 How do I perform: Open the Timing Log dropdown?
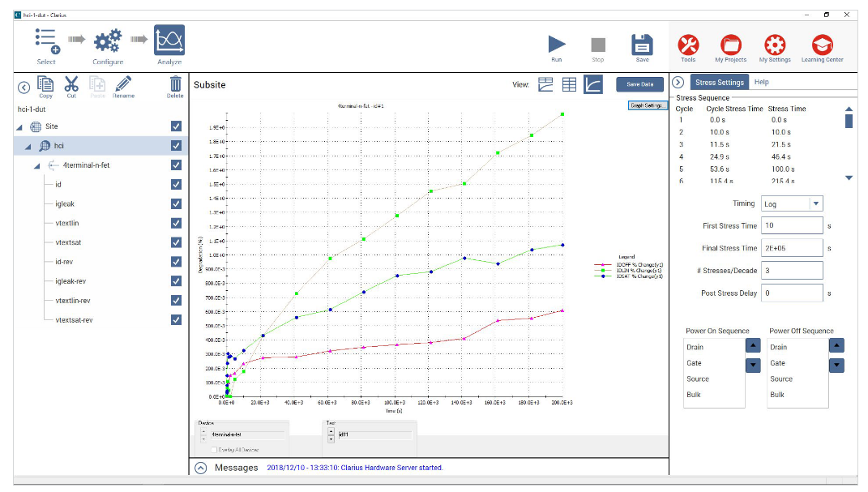816,204
